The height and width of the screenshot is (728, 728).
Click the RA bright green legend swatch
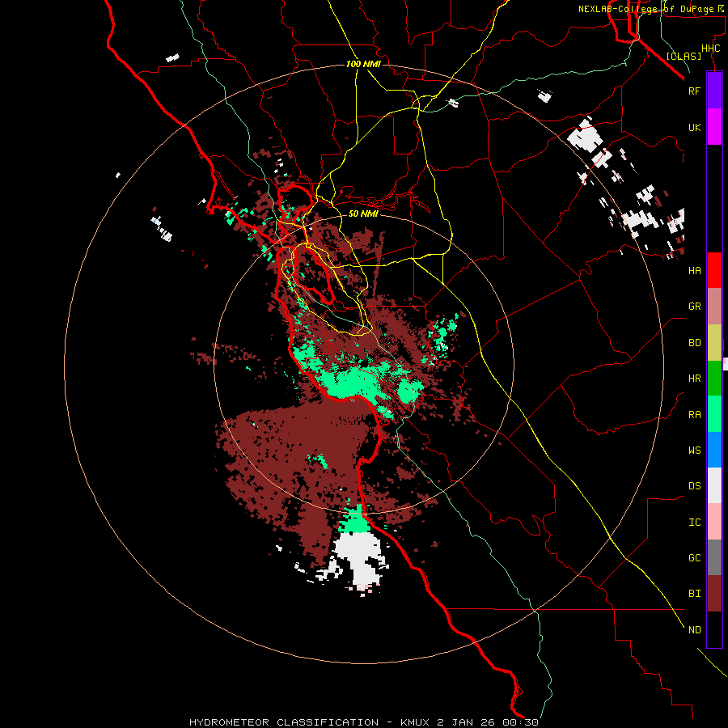point(714,414)
